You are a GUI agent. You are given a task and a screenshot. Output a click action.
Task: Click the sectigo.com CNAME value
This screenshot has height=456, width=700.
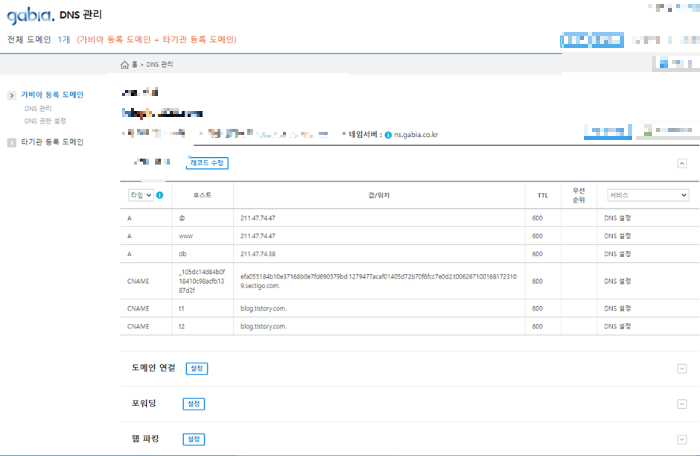click(379, 281)
